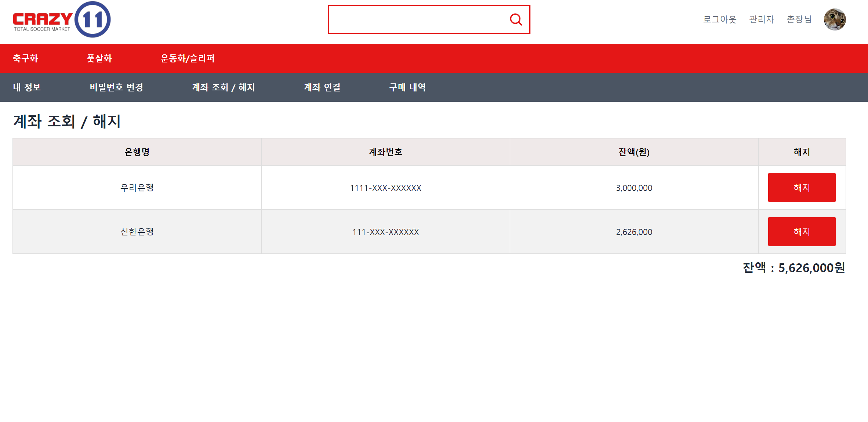Click the 111-XXX-XXXXXX account number cell
Viewport: 868px width, 422px height.
click(x=385, y=232)
